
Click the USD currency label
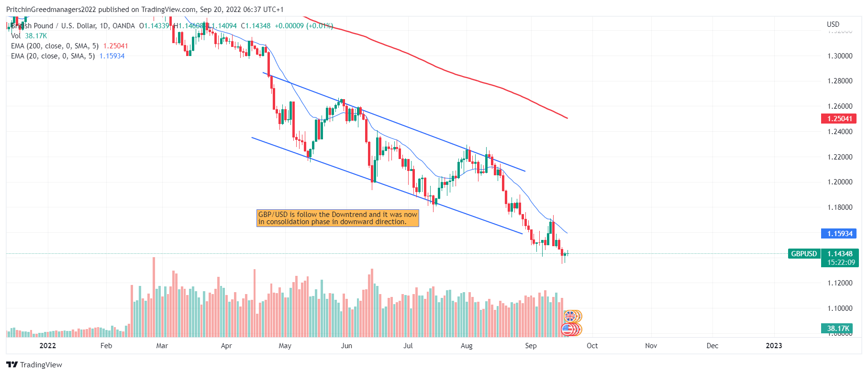833,24
